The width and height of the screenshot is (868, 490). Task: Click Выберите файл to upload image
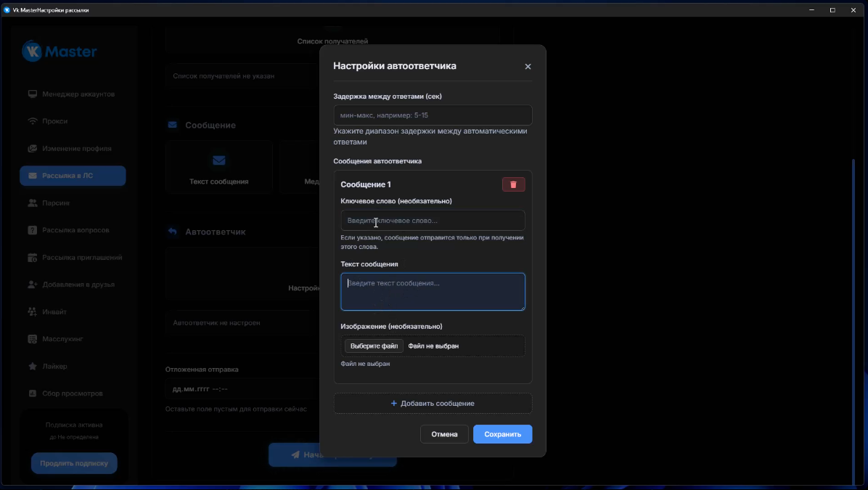[x=374, y=346]
